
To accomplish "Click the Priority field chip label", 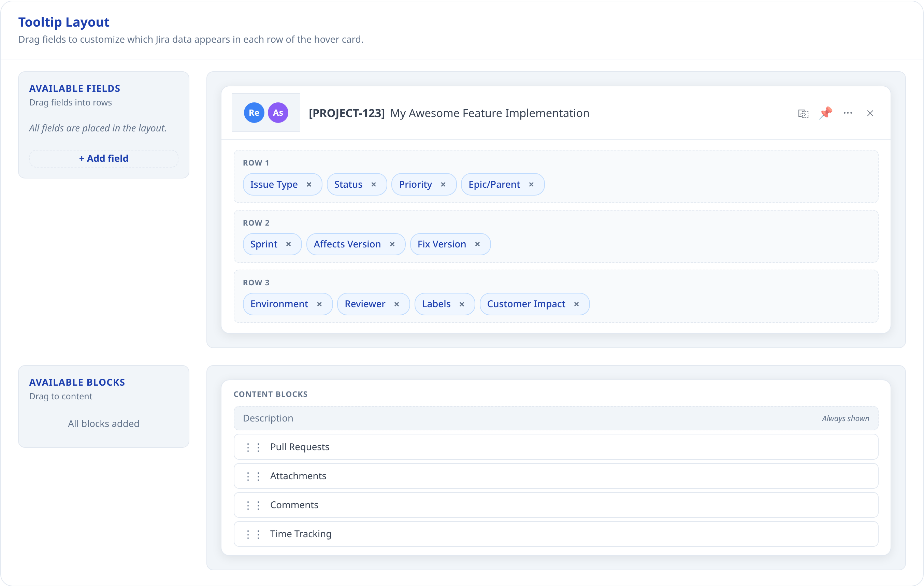I will point(415,185).
